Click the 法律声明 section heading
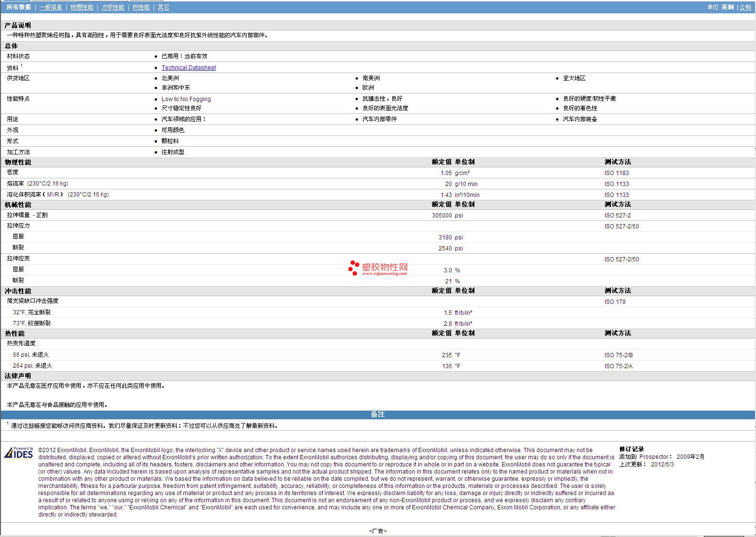This screenshot has height=537, width=756. tap(18, 376)
